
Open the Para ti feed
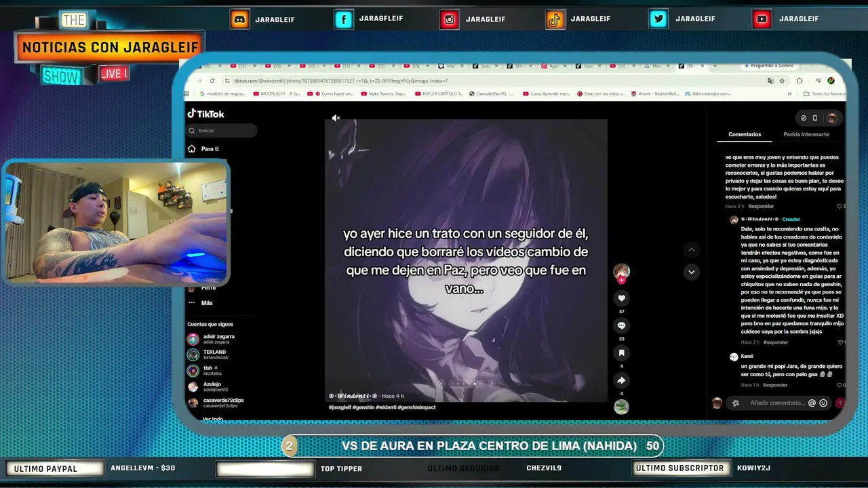[203, 149]
